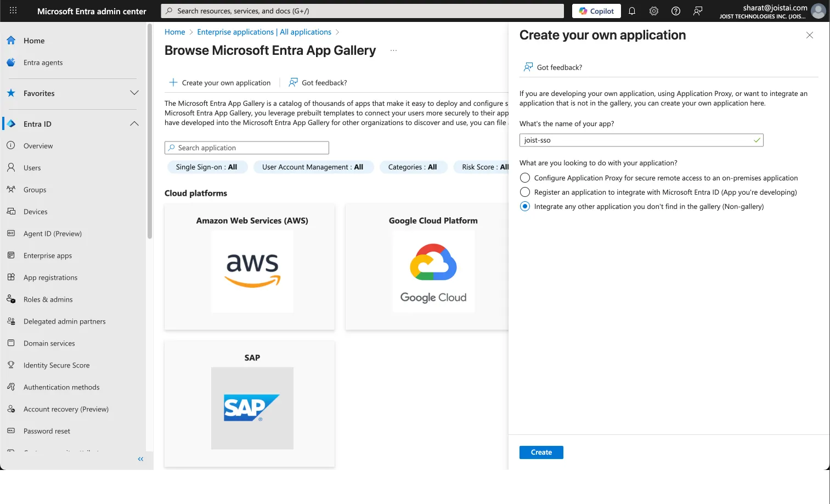The width and height of the screenshot is (830, 504).
Task: Open the ellipsis menu beside page title
Action: (x=393, y=50)
